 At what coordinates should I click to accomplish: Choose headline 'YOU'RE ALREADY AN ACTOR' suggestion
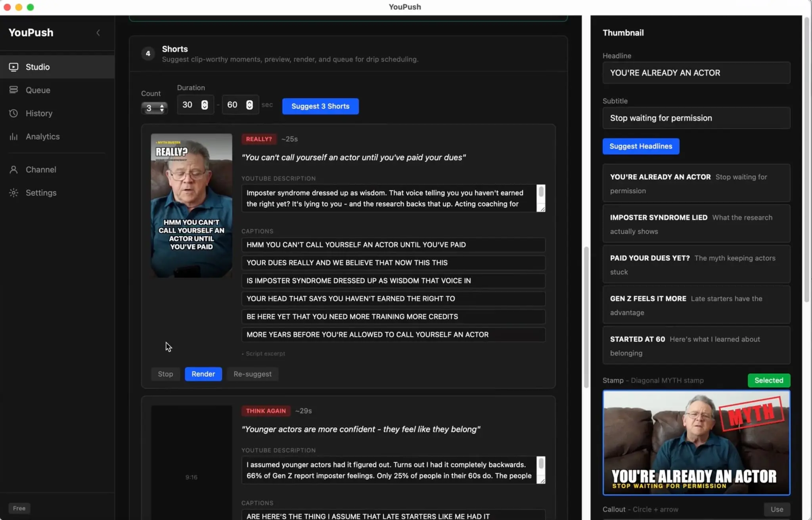(x=696, y=184)
